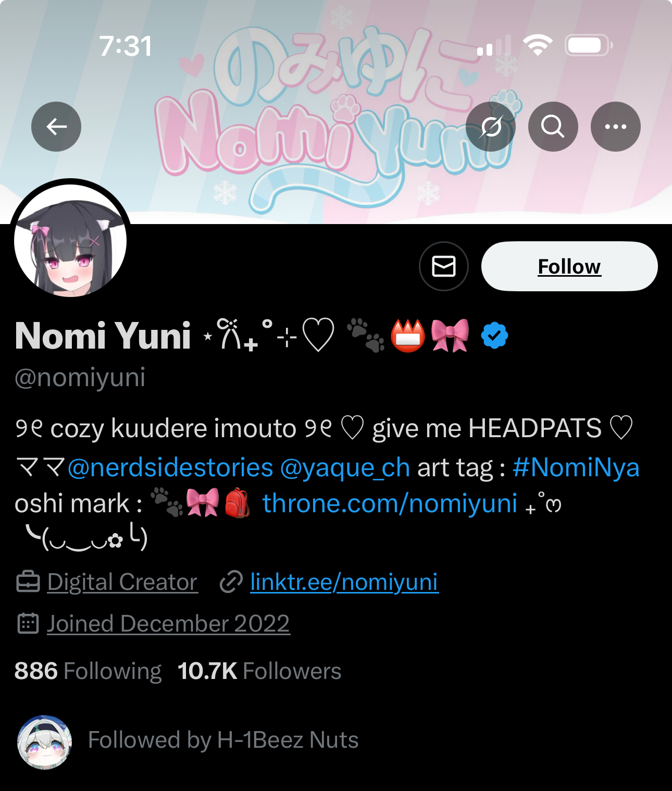
Task: Enlarge Nomi Yuni's profile picture
Action: point(70,241)
